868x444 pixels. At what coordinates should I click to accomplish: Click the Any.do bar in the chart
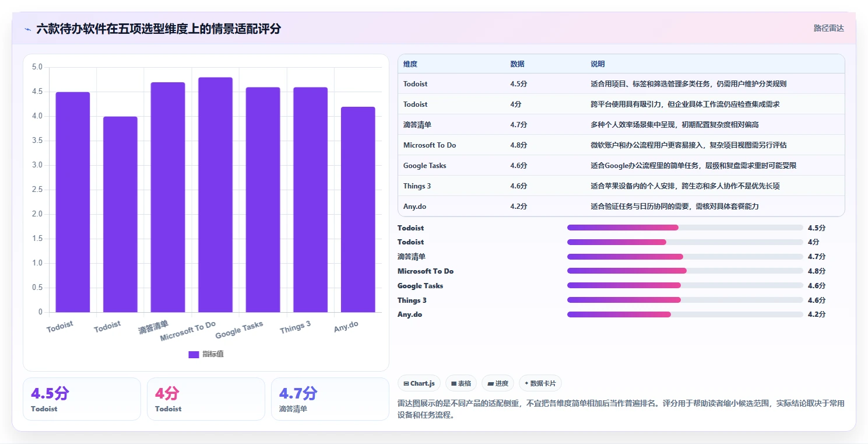pyautogui.click(x=358, y=209)
